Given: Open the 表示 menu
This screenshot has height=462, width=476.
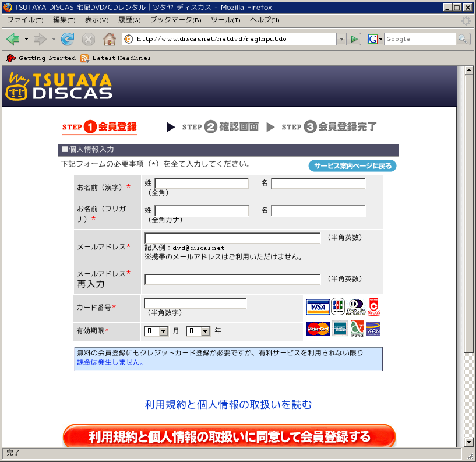Looking at the screenshot, I should (x=97, y=20).
